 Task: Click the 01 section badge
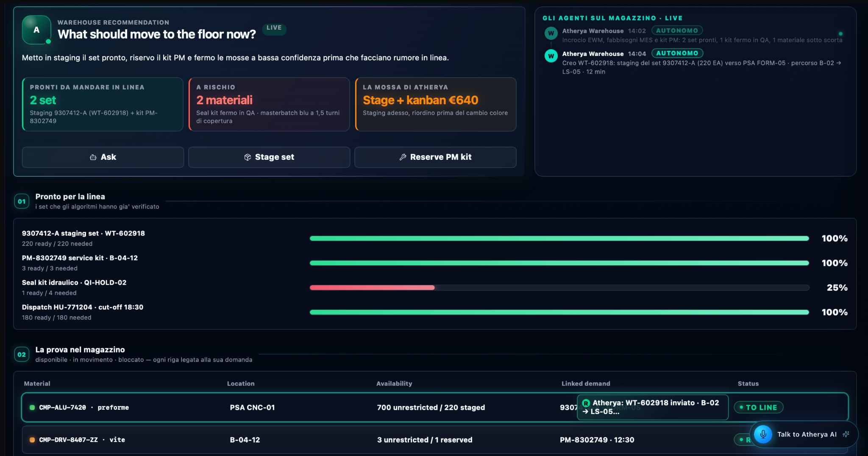[22, 201]
